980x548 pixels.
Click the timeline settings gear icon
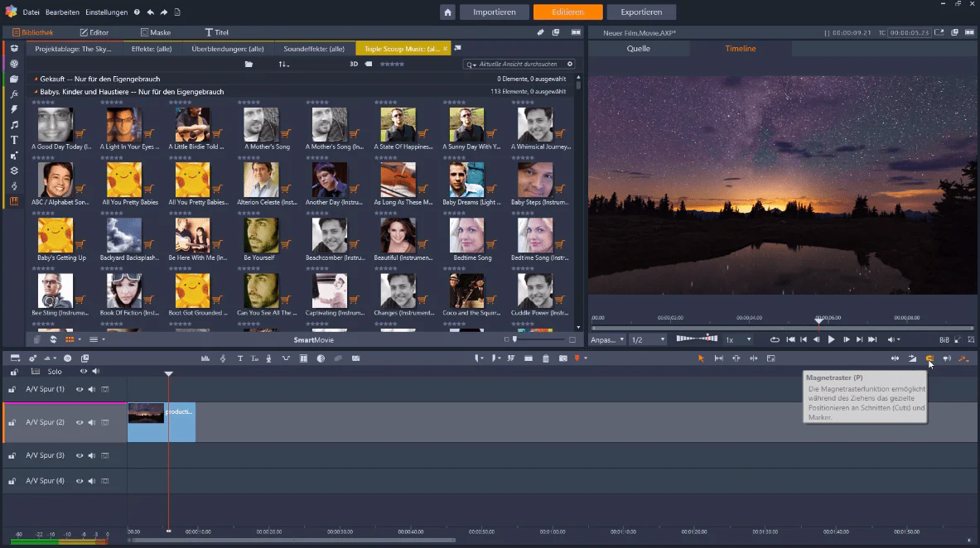click(x=32, y=358)
